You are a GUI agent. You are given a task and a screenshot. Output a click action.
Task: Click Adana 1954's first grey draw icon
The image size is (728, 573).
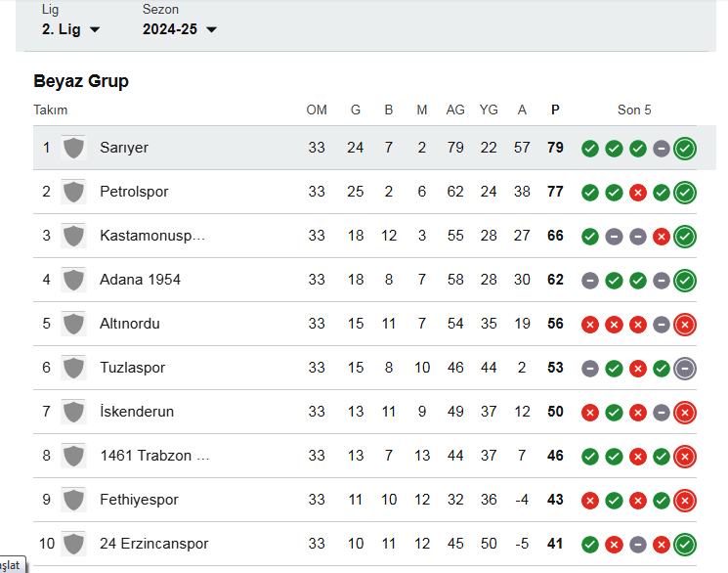tap(590, 281)
